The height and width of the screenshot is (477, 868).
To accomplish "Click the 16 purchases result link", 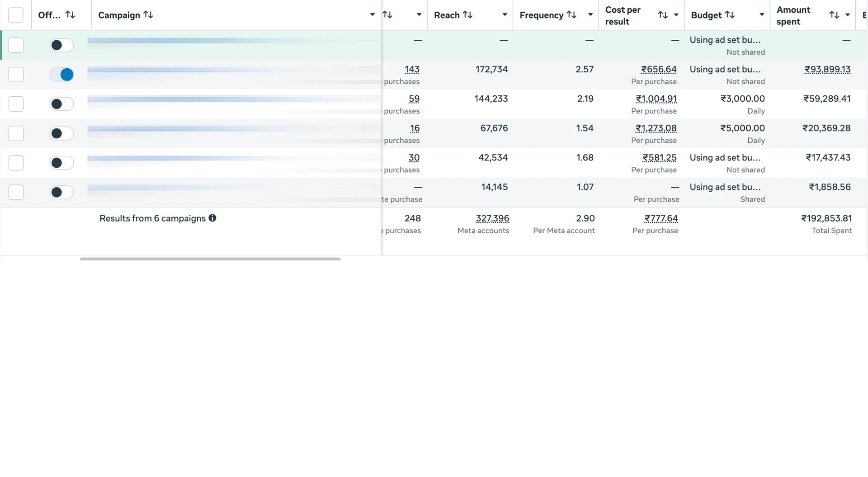I will pyautogui.click(x=415, y=128).
